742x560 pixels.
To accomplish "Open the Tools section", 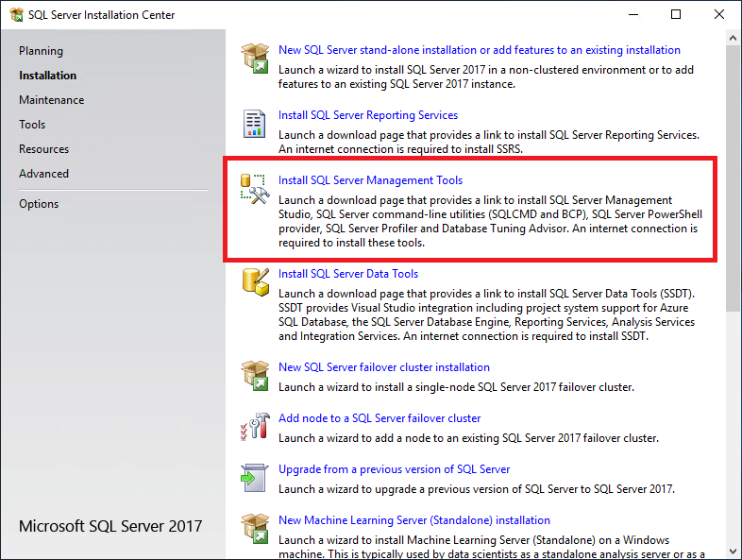I will tap(32, 125).
